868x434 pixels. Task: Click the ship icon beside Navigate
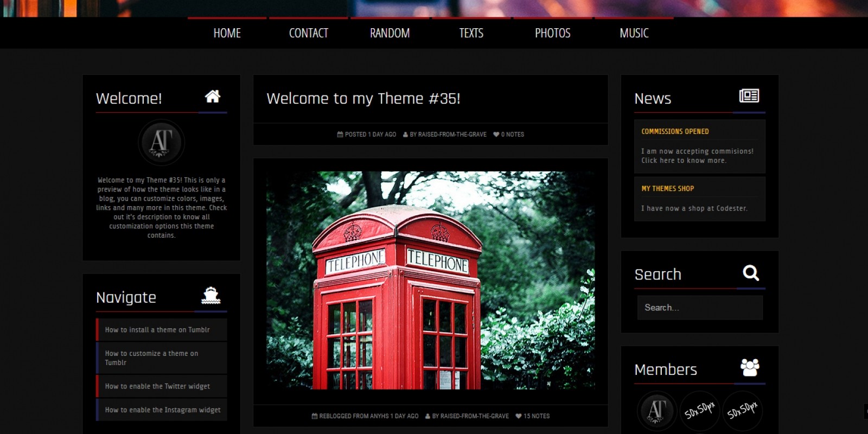pos(211,295)
